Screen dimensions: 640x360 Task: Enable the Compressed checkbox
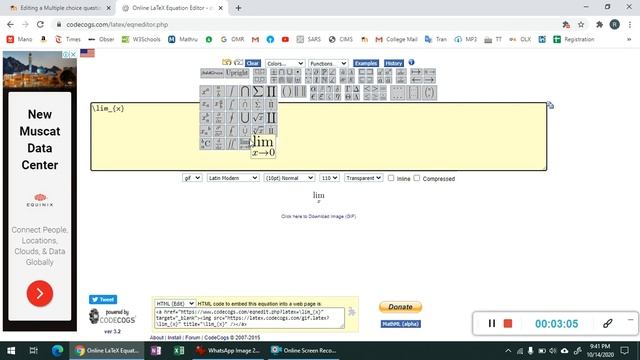(x=417, y=178)
